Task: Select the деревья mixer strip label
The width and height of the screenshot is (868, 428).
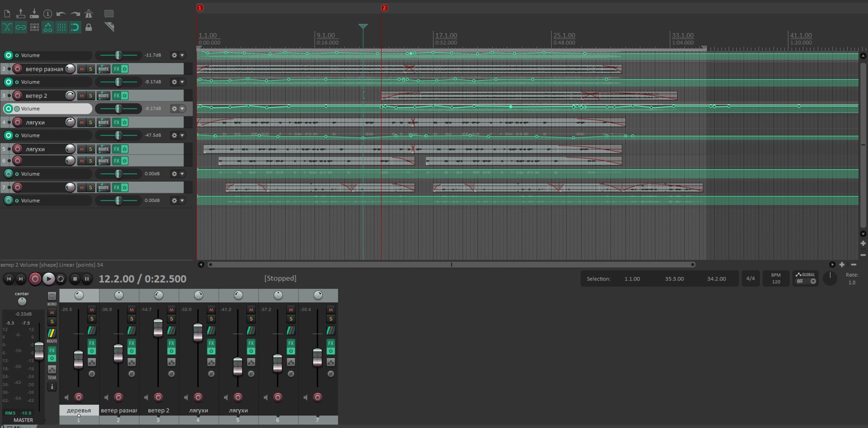Action: pos(79,410)
